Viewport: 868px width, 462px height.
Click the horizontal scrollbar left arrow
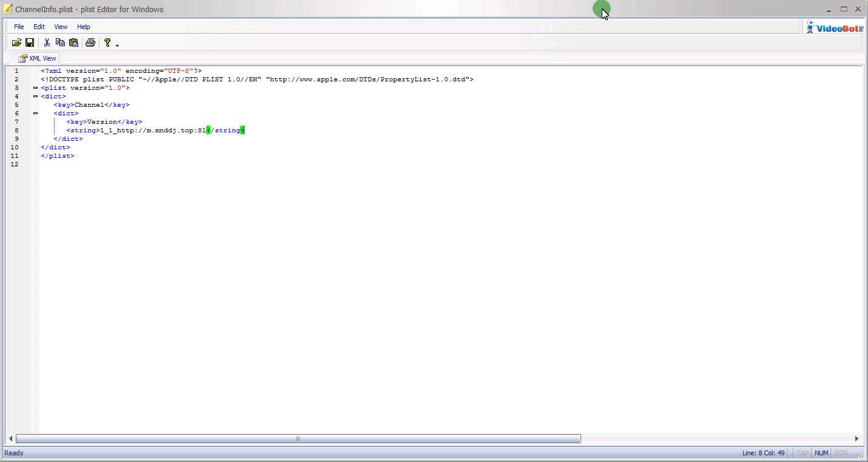(x=10, y=438)
